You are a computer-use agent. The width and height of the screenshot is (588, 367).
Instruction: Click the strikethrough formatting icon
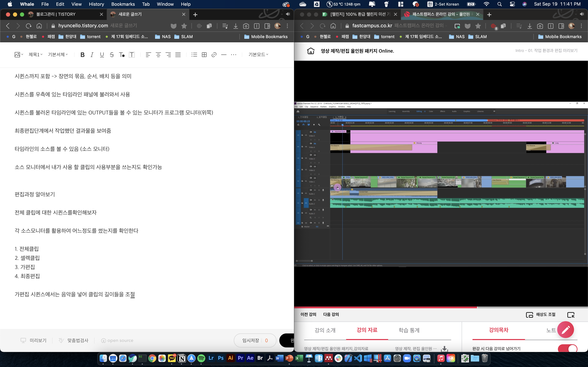[112, 55]
